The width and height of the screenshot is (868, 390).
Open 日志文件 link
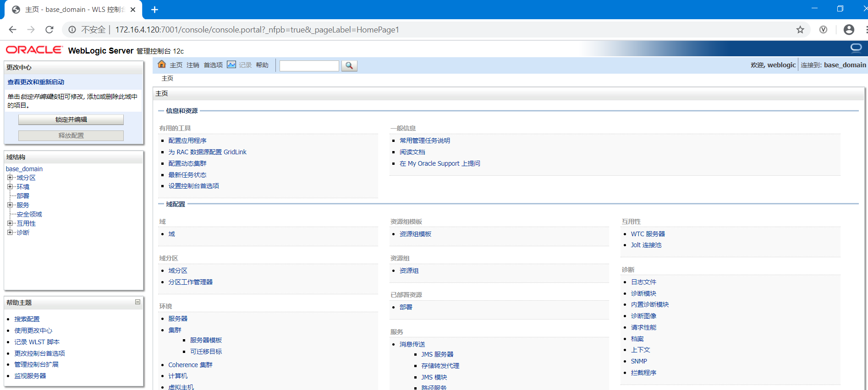(644, 282)
